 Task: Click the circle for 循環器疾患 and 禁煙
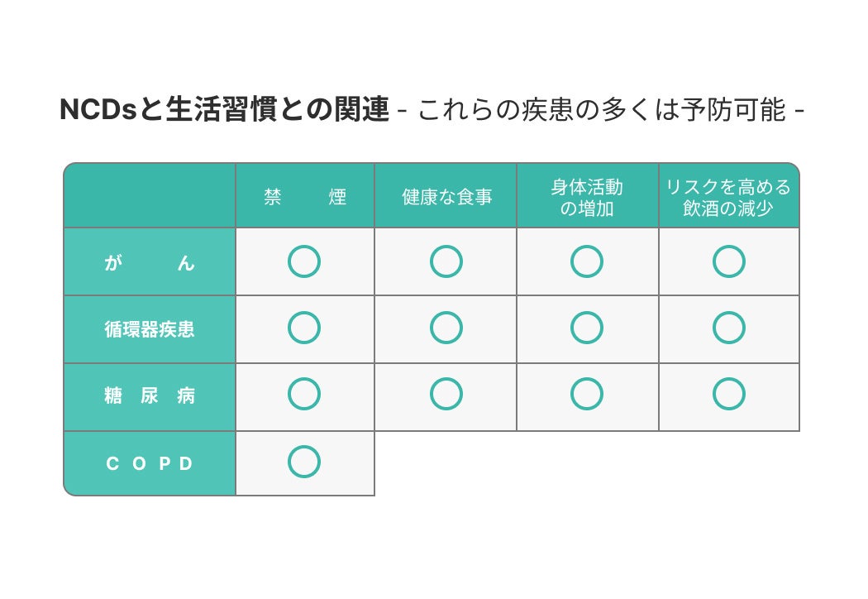pyautogui.click(x=304, y=328)
